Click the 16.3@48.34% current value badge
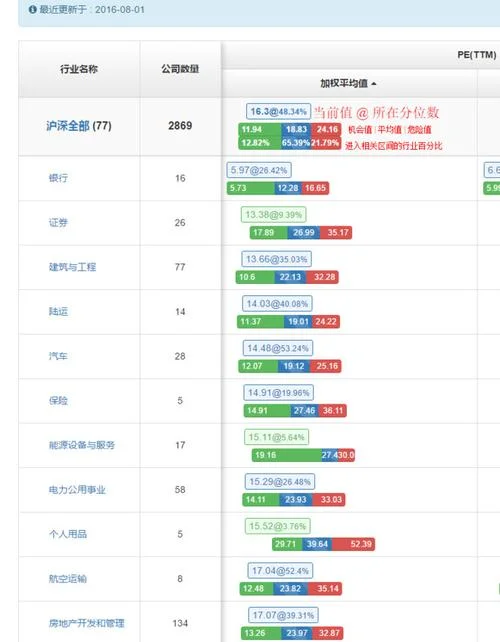Viewport: 500px width, 642px height. pos(278,111)
